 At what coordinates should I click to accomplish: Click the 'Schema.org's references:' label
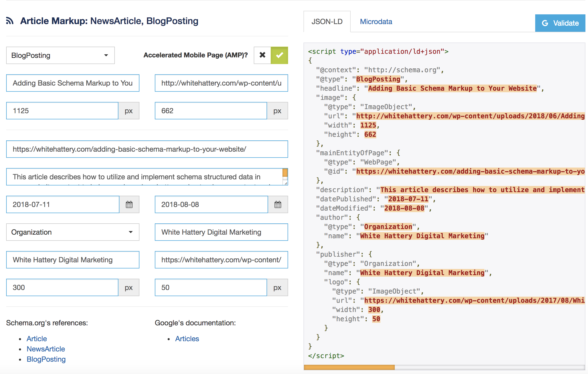point(47,323)
